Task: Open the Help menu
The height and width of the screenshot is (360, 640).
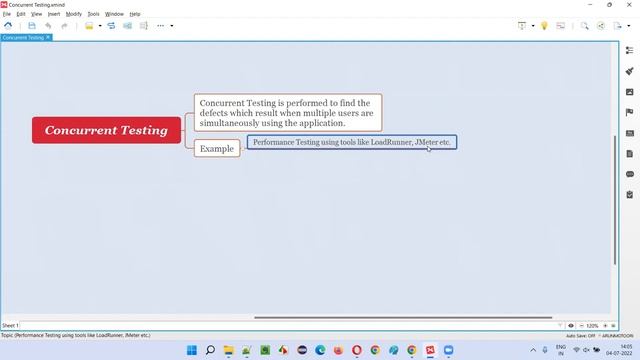Action: 135,14
